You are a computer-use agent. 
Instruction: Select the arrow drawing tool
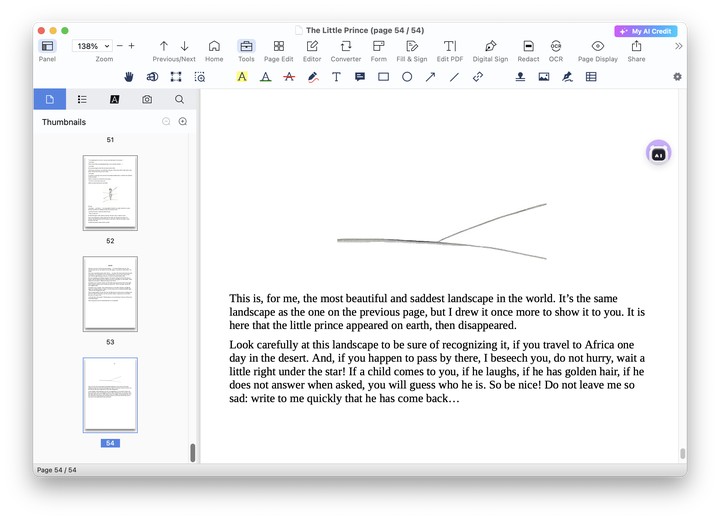click(x=430, y=77)
